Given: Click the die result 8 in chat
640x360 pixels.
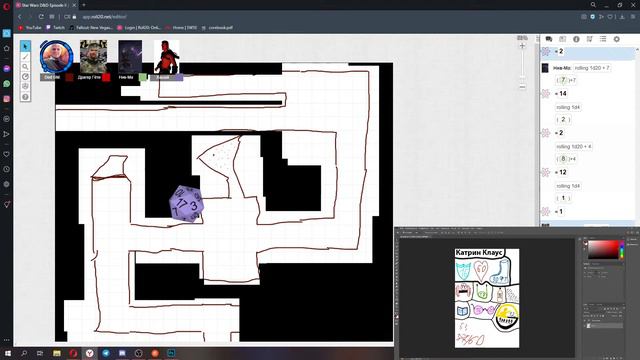Looking at the screenshot, I should [563, 159].
